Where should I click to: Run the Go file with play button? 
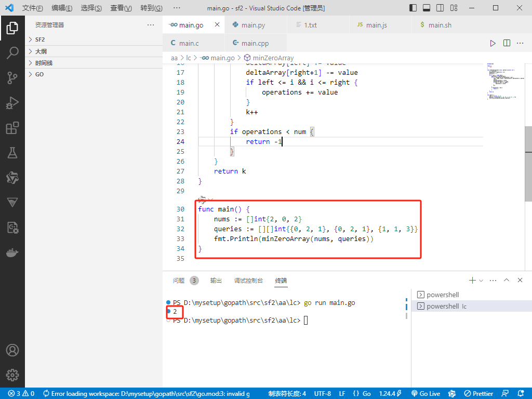(x=493, y=43)
